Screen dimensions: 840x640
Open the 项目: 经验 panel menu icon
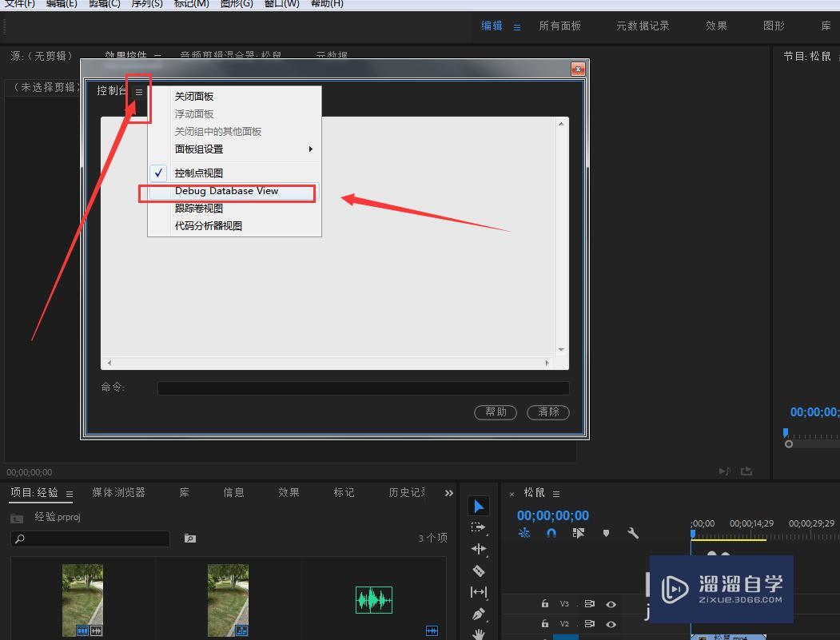click(x=69, y=494)
